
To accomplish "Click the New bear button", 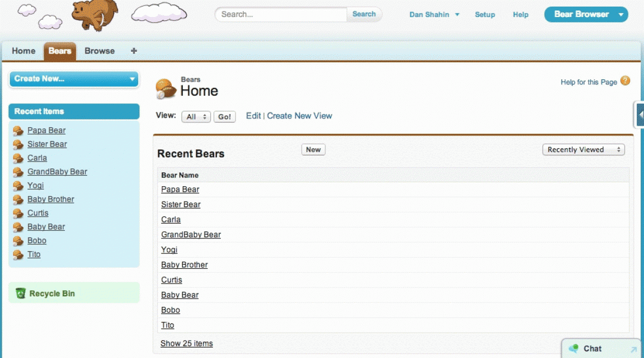I will [313, 150].
